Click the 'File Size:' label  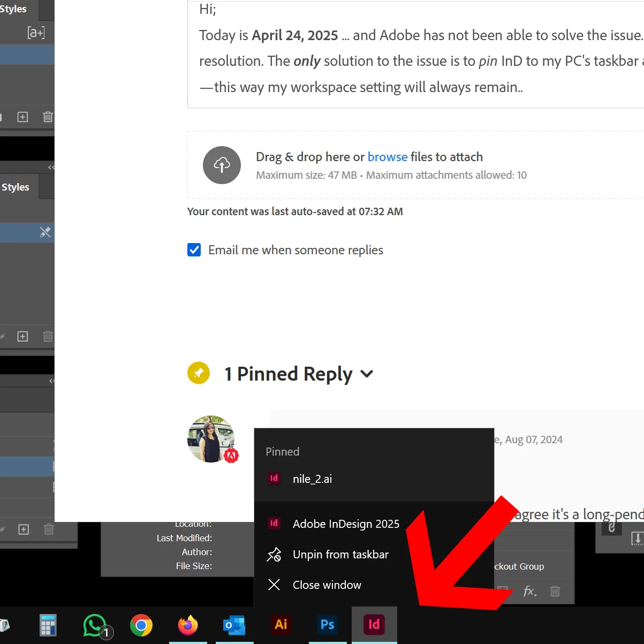[x=194, y=566]
